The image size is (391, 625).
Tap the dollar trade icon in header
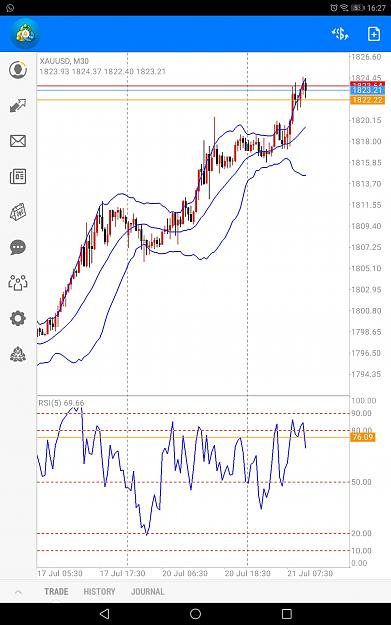tap(340, 34)
